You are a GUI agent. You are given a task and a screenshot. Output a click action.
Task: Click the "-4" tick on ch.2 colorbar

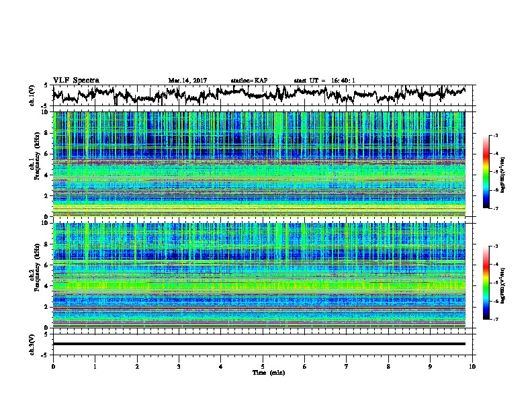[x=495, y=265]
